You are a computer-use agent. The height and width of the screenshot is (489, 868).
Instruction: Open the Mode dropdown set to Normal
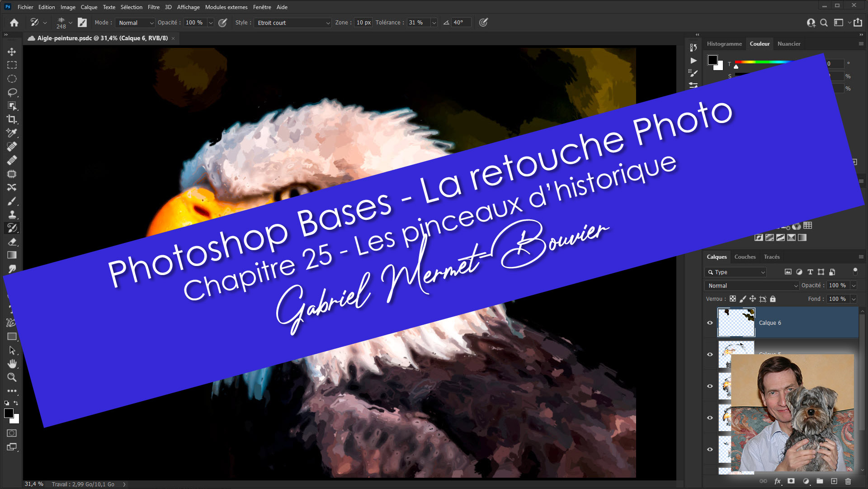(x=135, y=23)
